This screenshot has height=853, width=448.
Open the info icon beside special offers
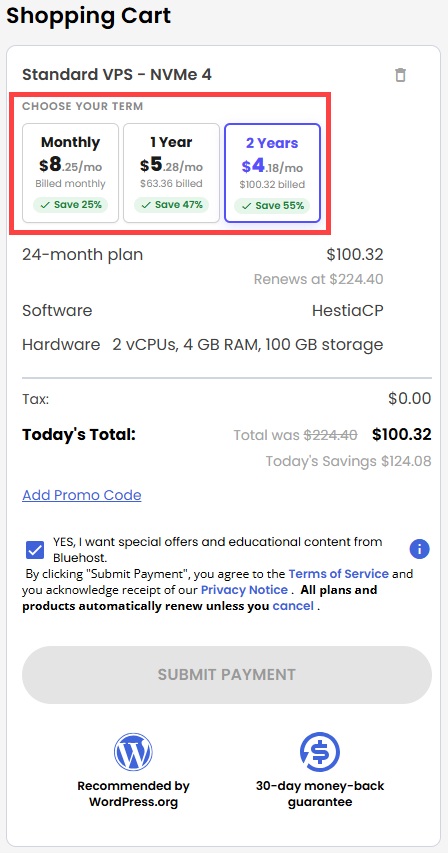[419, 549]
